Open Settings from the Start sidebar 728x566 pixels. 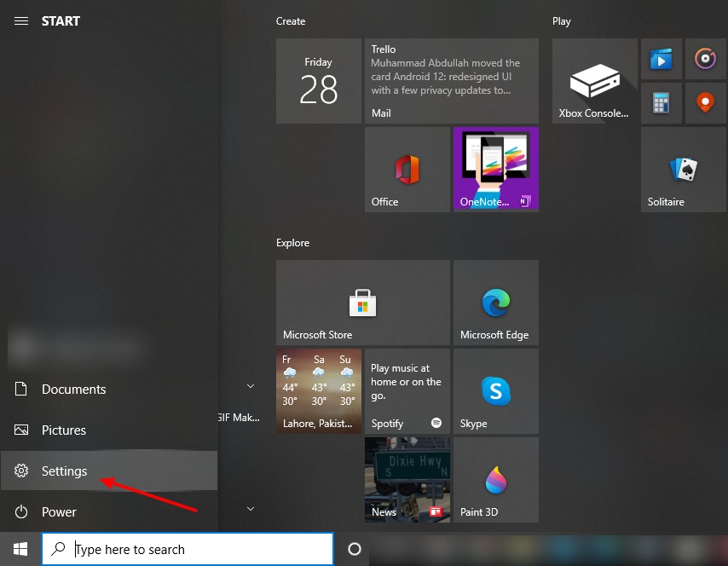pos(109,471)
